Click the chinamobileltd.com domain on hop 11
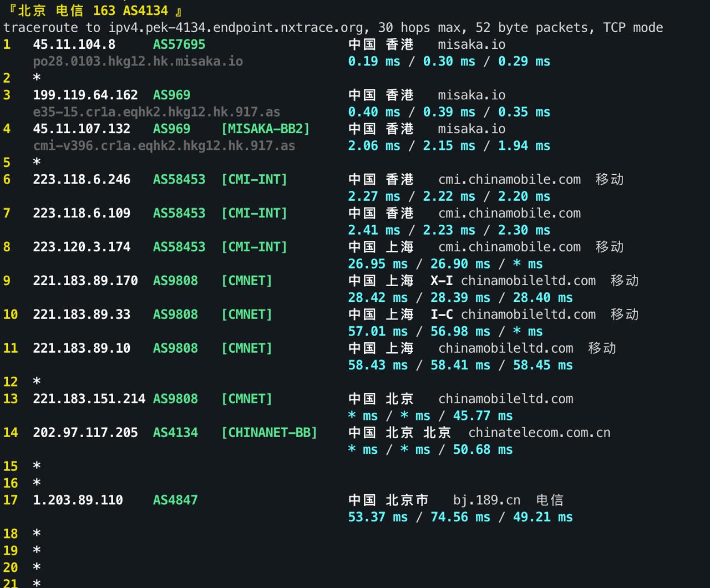This screenshot has height=588, width=710. (506, 348)
